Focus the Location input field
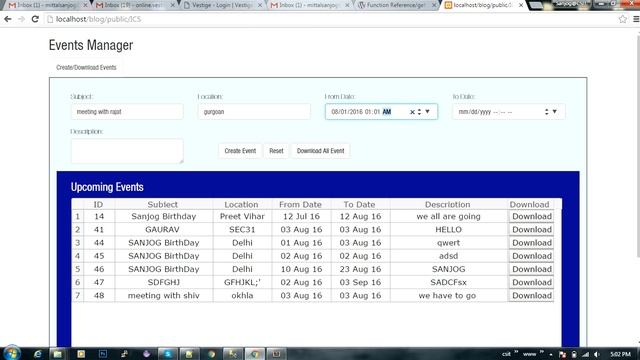 [x=254, y=111]
